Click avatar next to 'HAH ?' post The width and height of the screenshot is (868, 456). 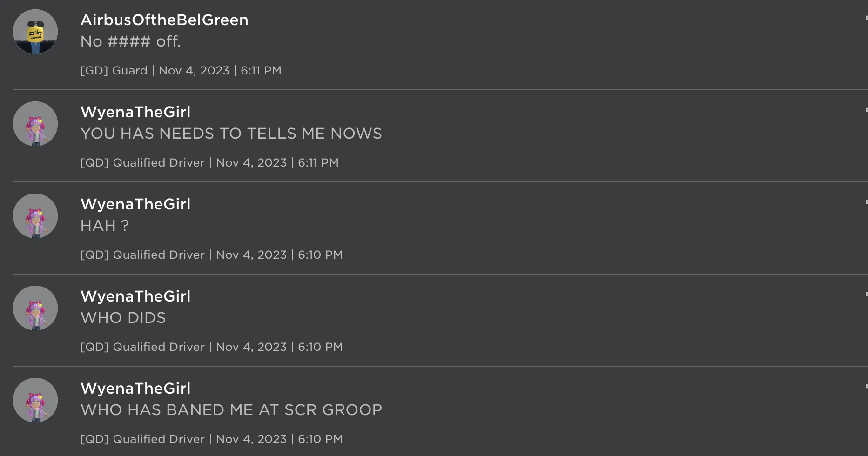[35, 216]
